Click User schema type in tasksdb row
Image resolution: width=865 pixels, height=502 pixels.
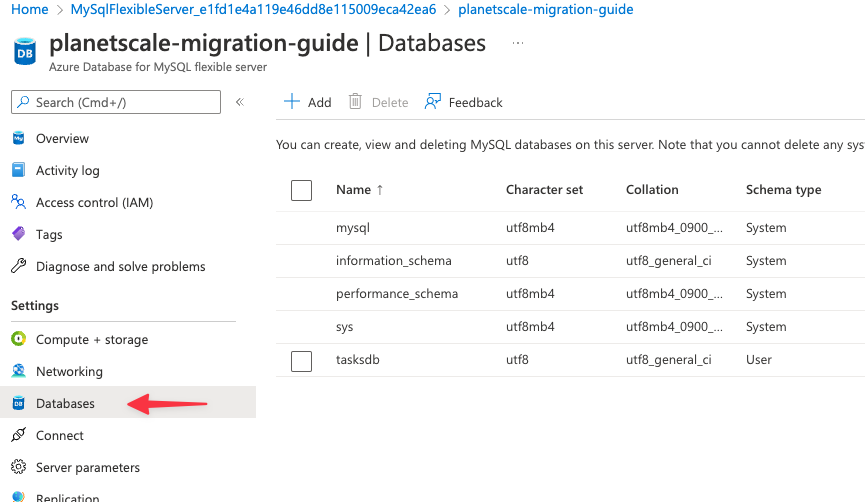click(x=759, y=359)
